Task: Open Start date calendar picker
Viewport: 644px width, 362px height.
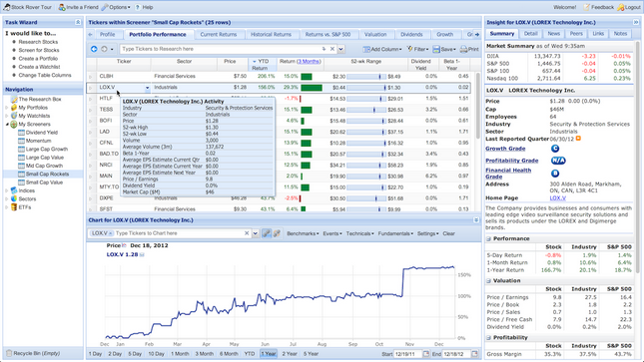Action: (x=426, y=353)
